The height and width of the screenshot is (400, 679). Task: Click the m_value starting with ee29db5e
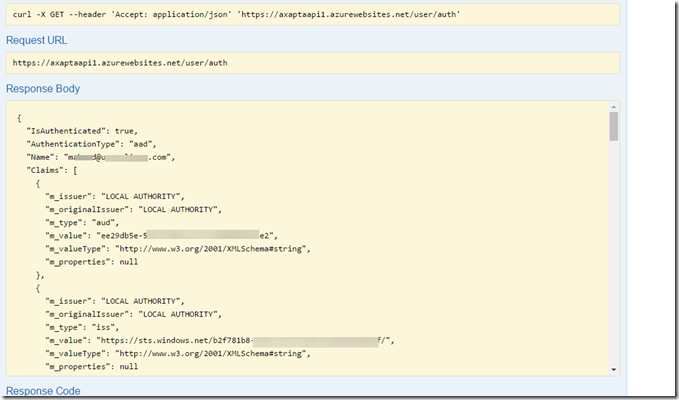click(x=162, y=235)
